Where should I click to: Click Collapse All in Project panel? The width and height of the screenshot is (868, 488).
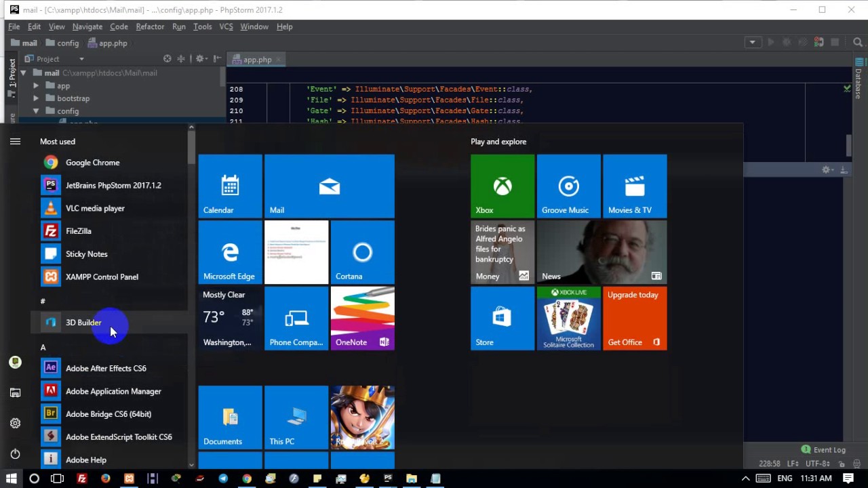tap(181, 59)
